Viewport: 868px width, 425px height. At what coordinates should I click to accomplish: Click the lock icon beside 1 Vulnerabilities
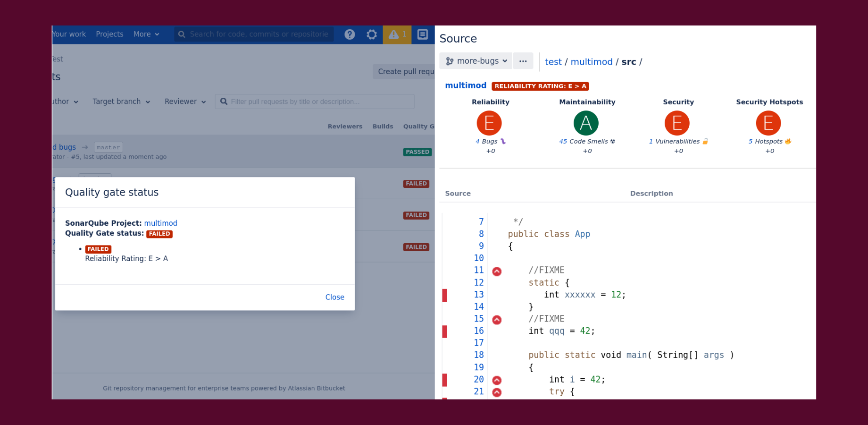705,141
